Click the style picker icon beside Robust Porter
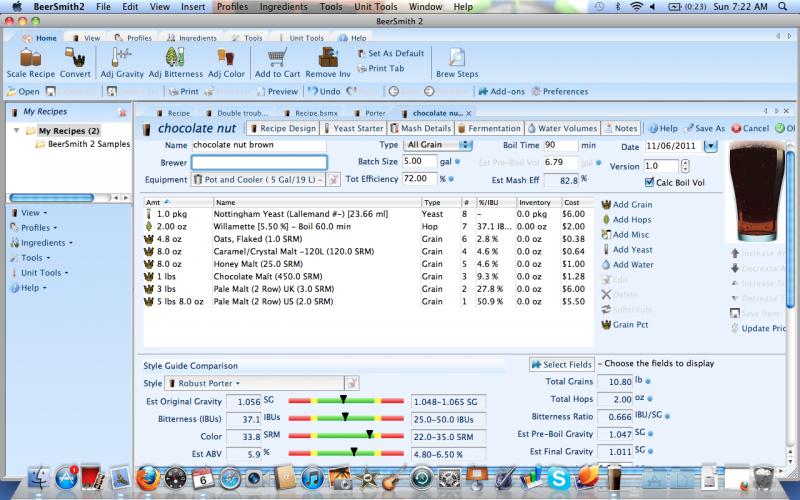Viewport: 800px width, 500px height. pos(352,383)
